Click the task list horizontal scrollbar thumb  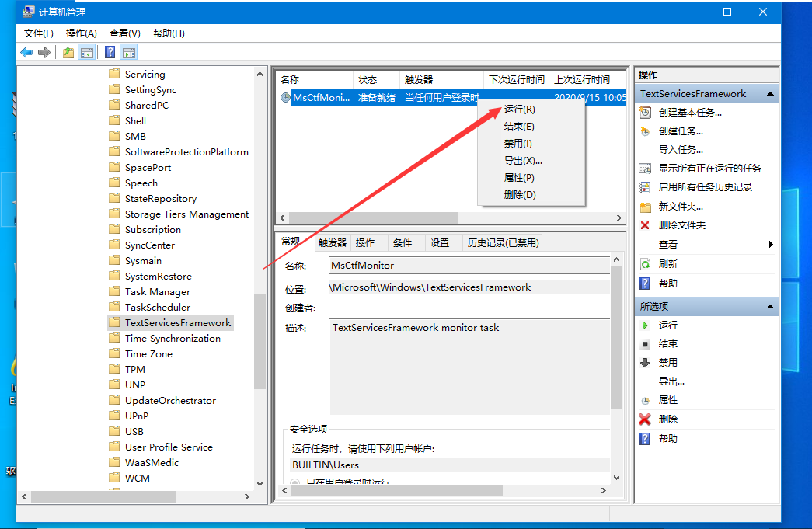pos(373,218)
